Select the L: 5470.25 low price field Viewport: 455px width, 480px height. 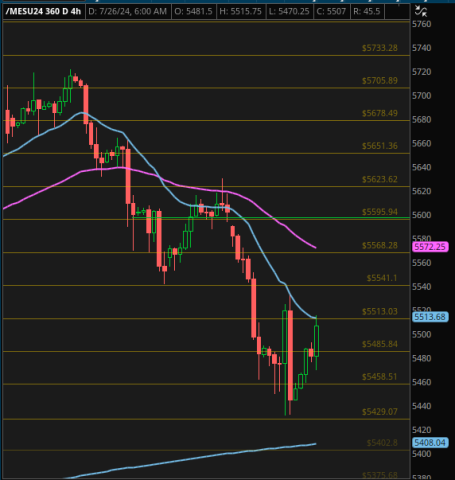coord(289,11)
